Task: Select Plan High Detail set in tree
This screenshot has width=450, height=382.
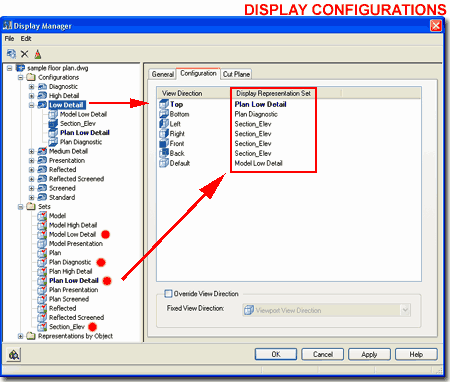Action: click(70, 271)
